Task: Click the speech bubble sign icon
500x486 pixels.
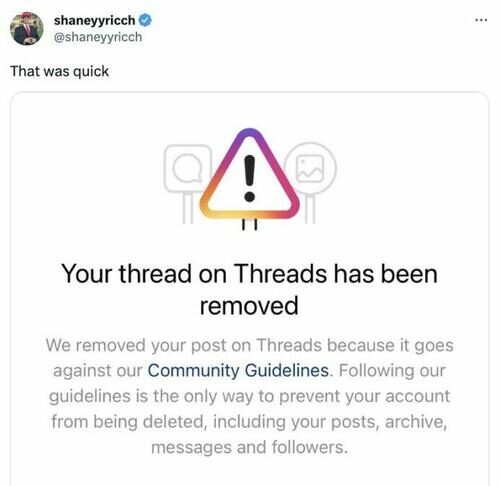Action: 188,168
